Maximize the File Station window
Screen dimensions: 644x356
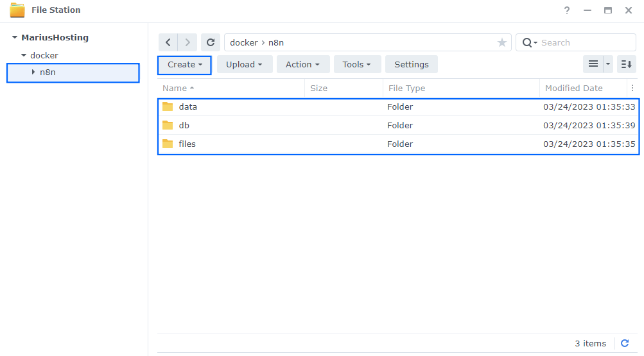pos(608,10)
